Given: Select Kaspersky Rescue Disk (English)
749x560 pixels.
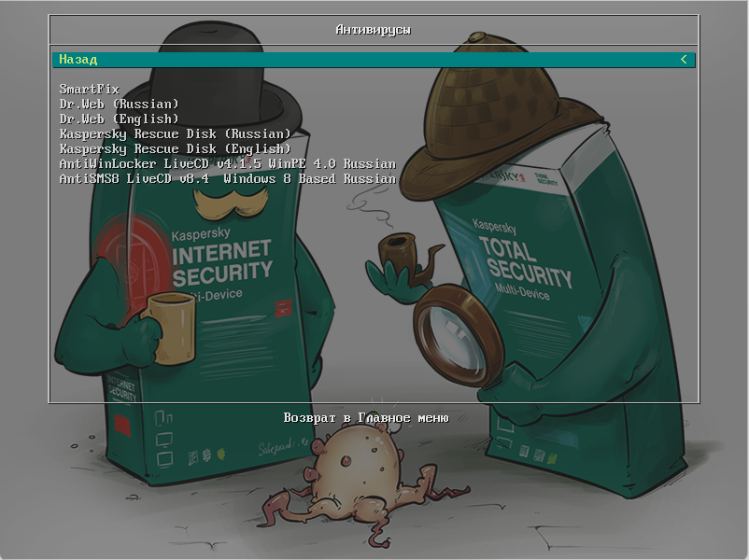Looking at the screenshot, I should pyautogui.click(x=175, y=149).
